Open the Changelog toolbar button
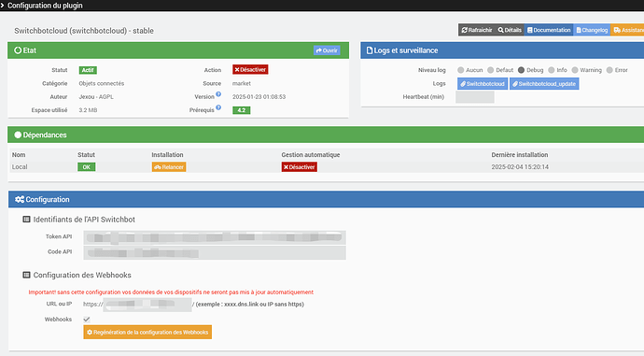644x356 pixels. point(592,30)
